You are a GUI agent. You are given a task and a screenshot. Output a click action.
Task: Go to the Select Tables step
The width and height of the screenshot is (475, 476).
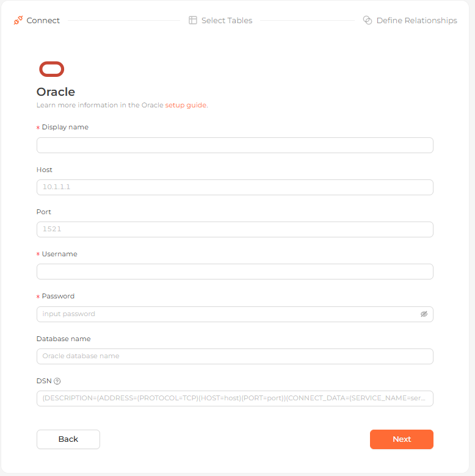coord(227,20)
